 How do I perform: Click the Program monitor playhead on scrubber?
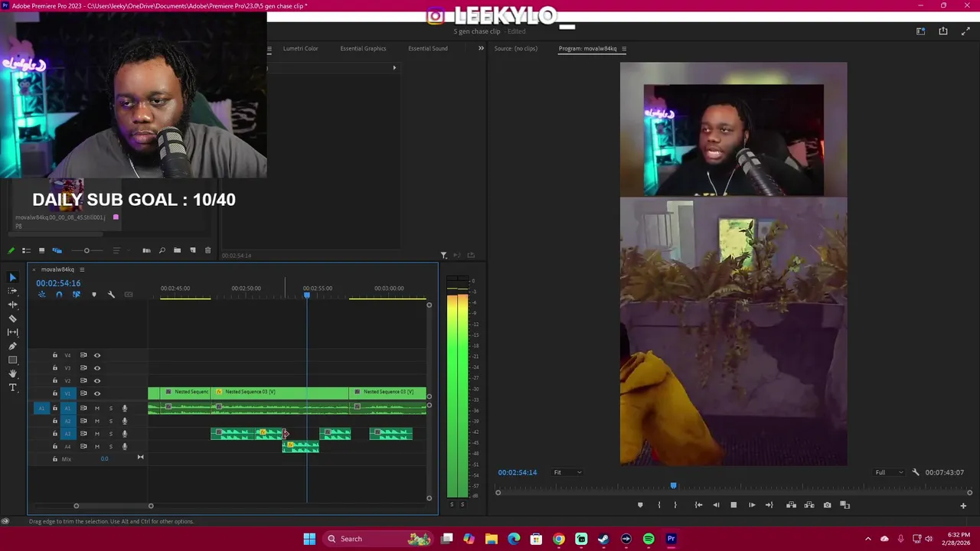[674, 485]
